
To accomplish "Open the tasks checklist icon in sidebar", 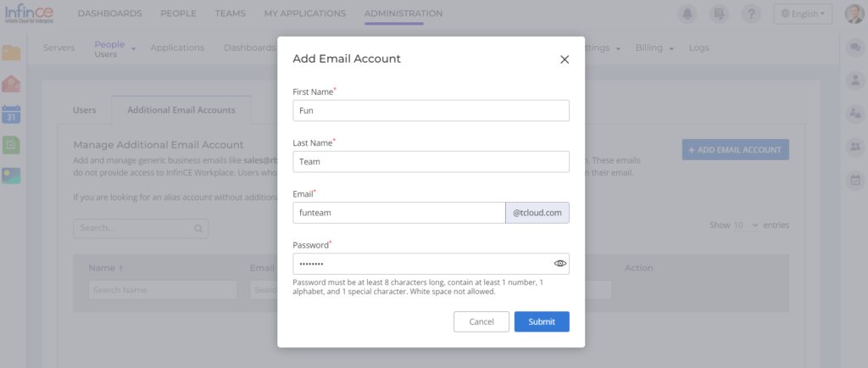I will [x=11, y=145].
